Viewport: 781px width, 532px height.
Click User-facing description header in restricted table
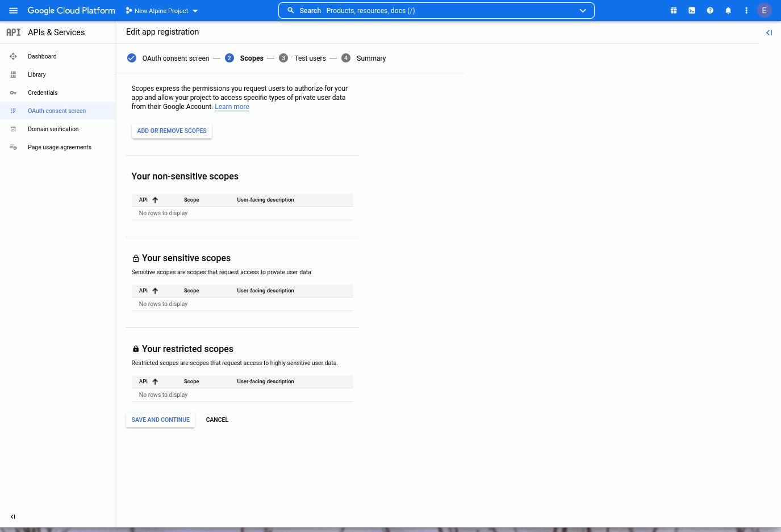[x=265, y=382]
